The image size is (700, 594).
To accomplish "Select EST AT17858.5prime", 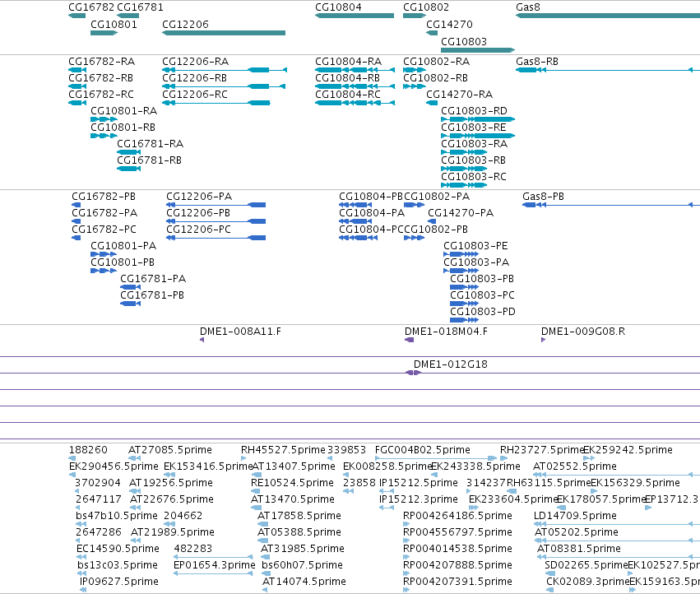I will pos(263,524).
